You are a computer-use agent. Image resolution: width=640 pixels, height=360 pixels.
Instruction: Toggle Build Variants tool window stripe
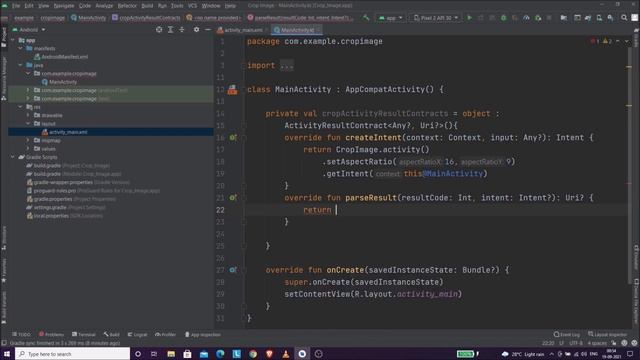4,307
